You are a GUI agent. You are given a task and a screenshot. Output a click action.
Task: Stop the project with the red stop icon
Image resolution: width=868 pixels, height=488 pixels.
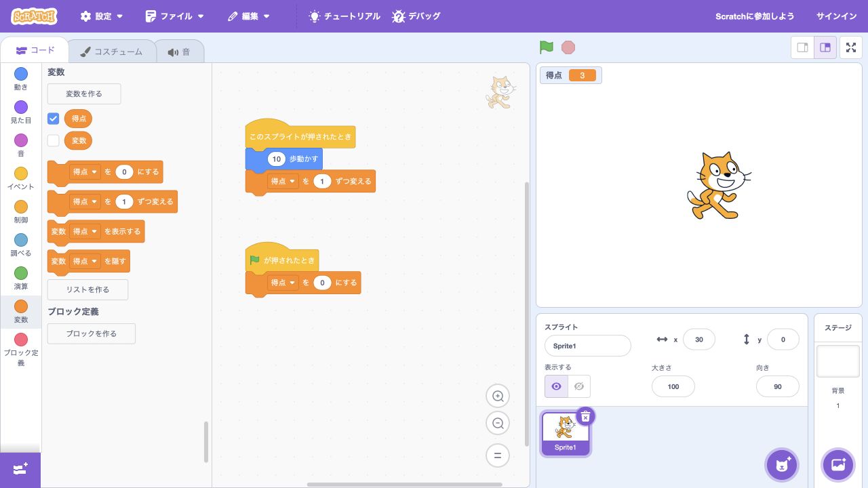point(568,47)
